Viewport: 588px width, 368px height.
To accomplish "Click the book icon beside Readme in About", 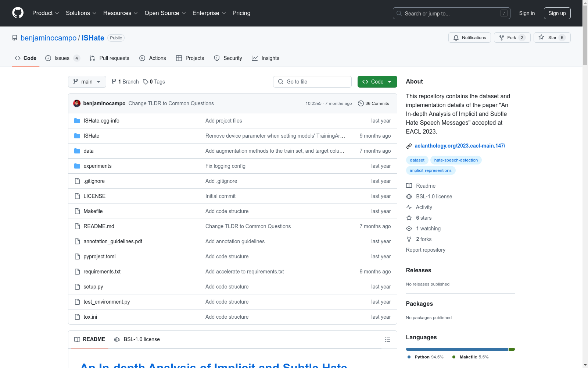I will [409, 186].
